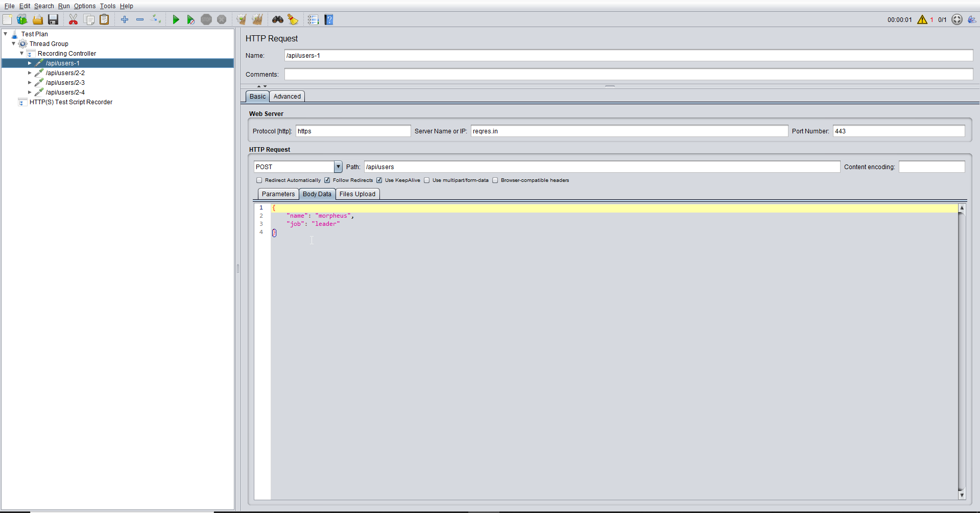Click the green Start test button
This screenshot has width=980, height=513.
tap(176, 19)
